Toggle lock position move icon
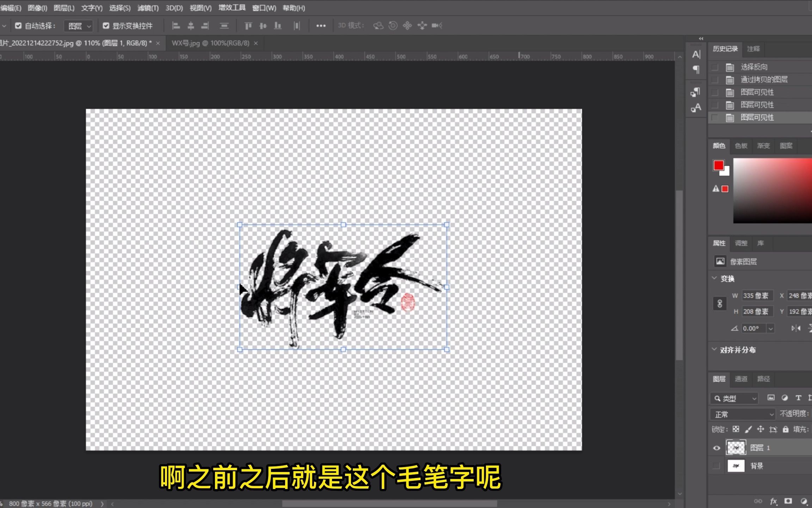The height and width of the screenshot is (508, 812). click(761, 429)
